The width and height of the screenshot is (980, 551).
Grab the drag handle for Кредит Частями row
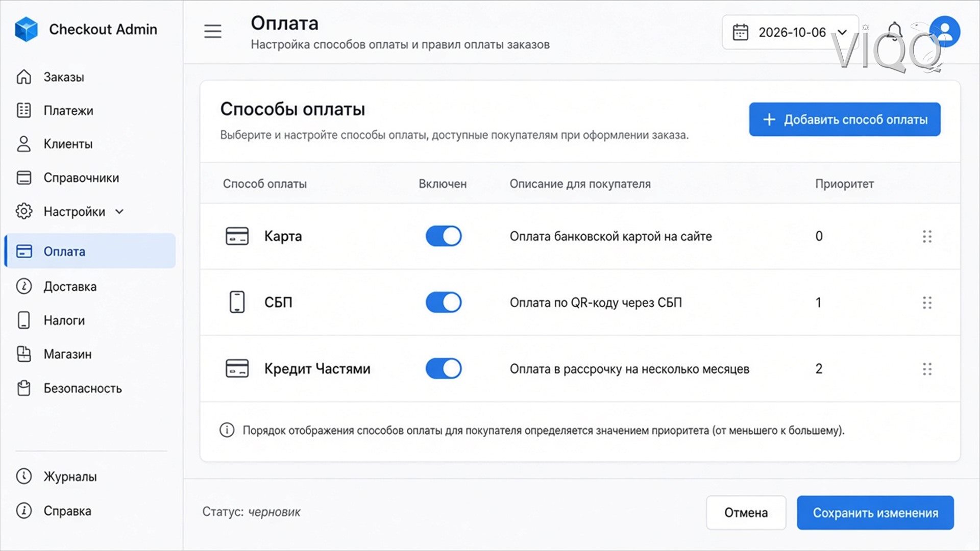927,369
